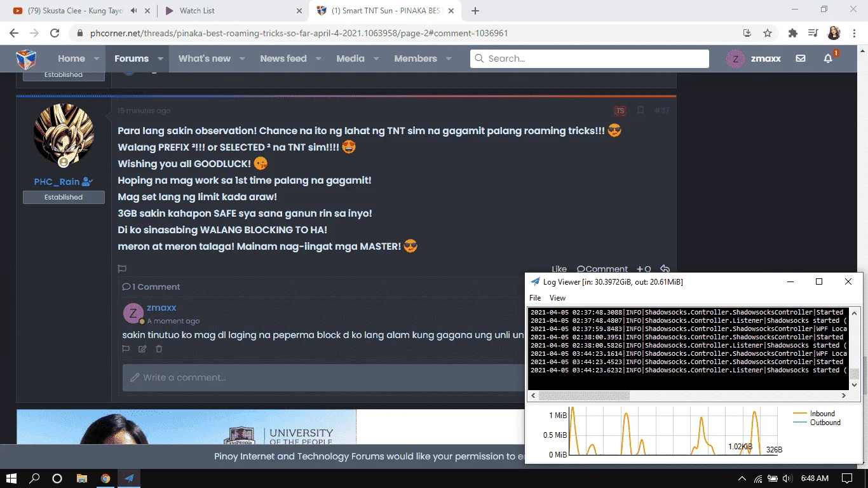
Task: Click the 1 Comment header
Action: click(x=151, y=287)
